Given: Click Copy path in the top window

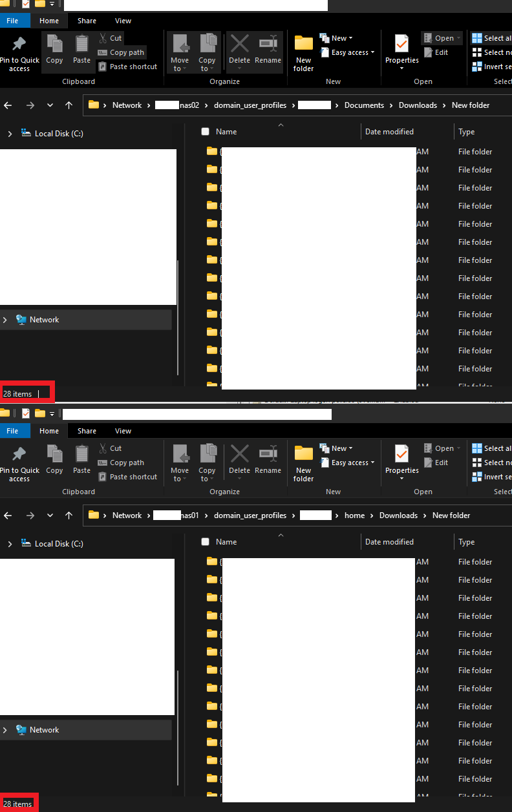Looking at the screenshot, I should [x=121, y=52].
